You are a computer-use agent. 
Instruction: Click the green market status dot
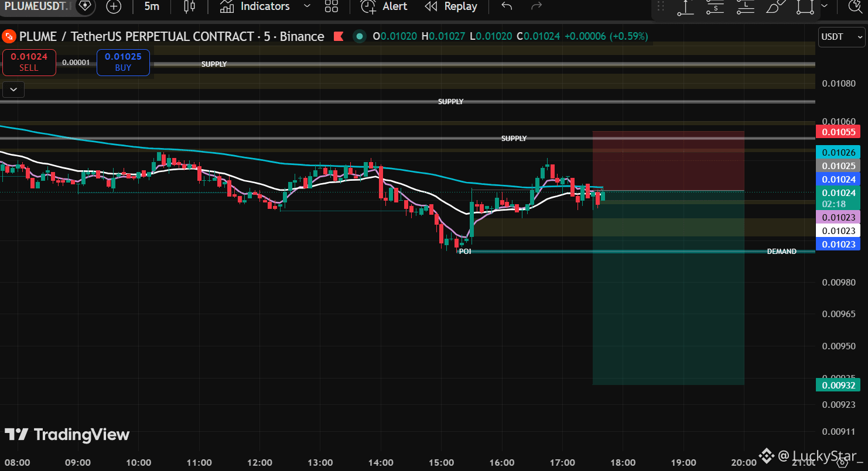pyautogui.click(x=358, y=36)
